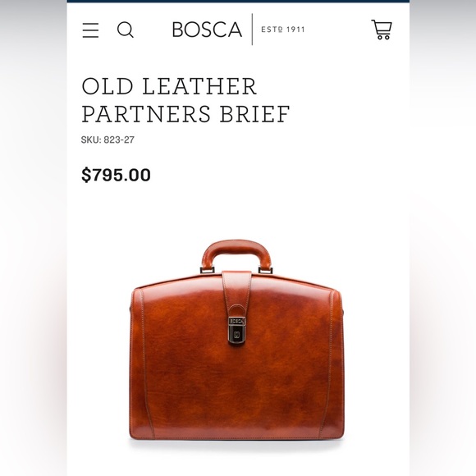This screenshot has width=476, height=476.
Task: Click the blurred left page margin
Action: [34, 238]
